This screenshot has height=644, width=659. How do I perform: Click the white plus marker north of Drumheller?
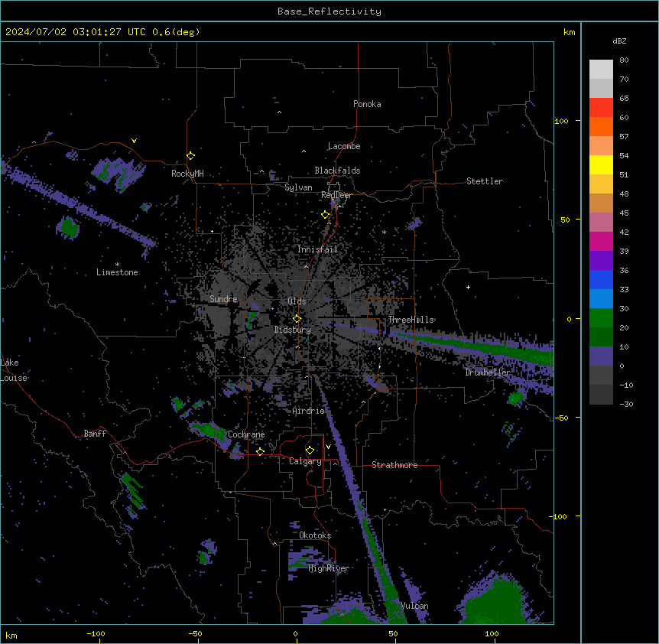coord(468,287)
